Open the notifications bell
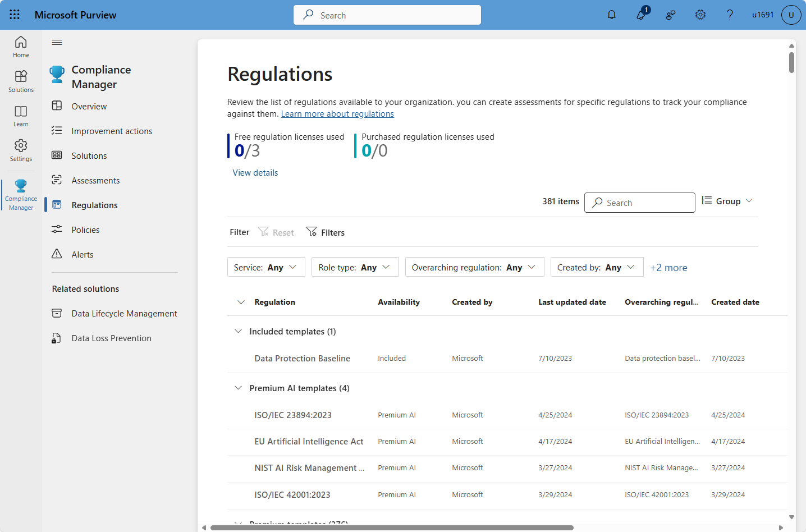The height and width of the screenshot is (532, 806). point(611,15)
